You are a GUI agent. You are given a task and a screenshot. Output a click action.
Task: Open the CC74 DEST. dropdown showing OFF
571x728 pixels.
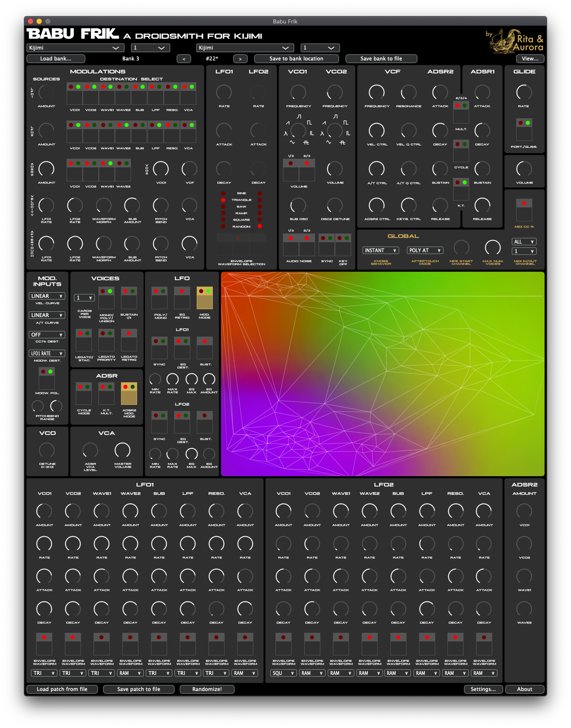[x=47, y=335]
